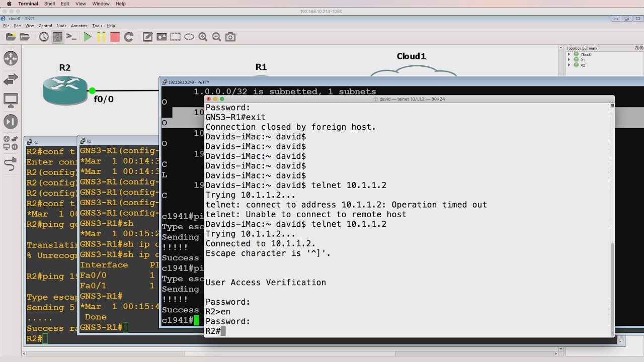The image size is (644, 362).
Task: Open the GNS3 Edit menu
Action: (18, 26)
